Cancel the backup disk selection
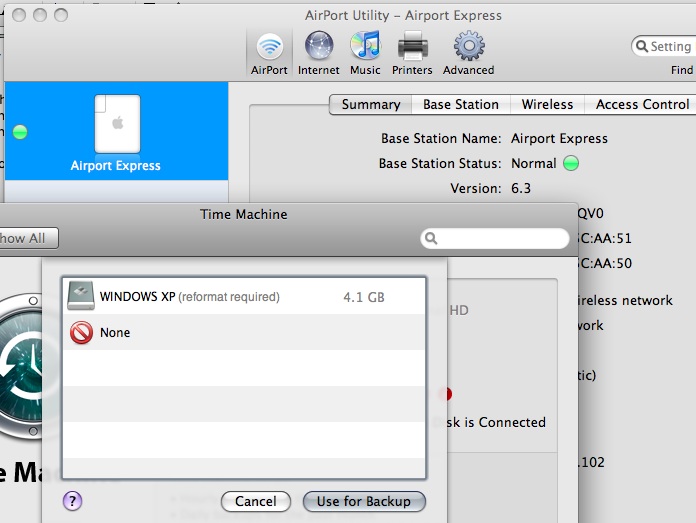 click(256, 501)
